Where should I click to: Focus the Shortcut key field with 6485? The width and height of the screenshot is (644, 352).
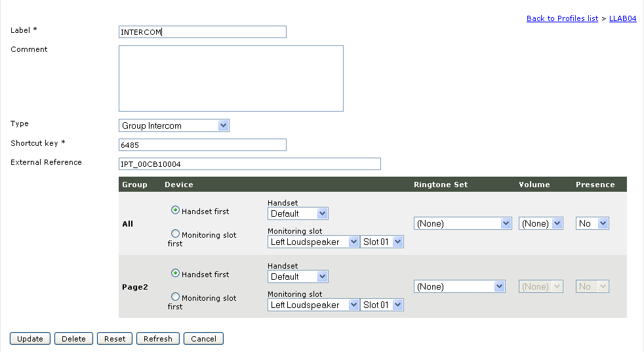[x=203, y=144]
